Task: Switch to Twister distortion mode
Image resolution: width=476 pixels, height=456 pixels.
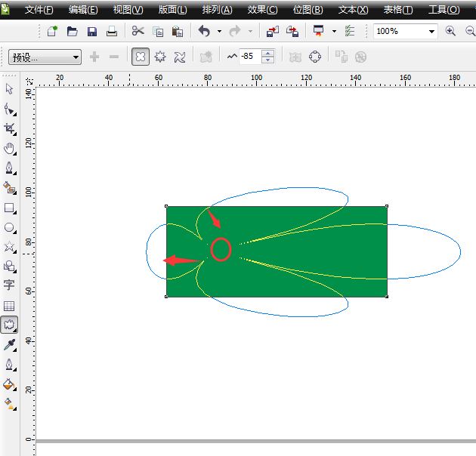Action: [180, 57]
